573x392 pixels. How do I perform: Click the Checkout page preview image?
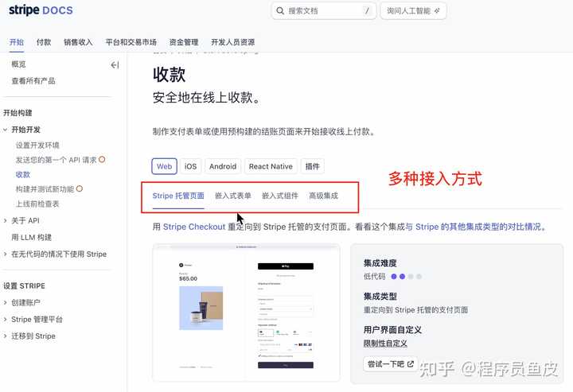pos(246,310)
